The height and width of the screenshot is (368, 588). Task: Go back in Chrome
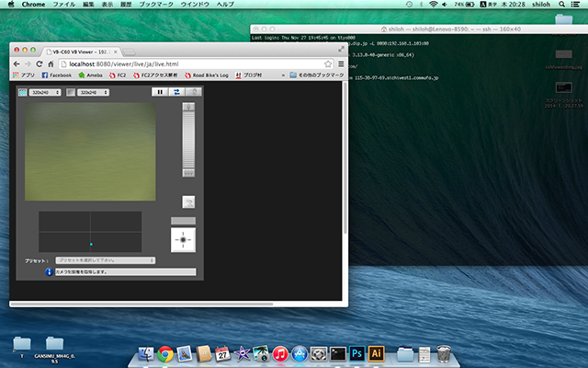point(17,64)
